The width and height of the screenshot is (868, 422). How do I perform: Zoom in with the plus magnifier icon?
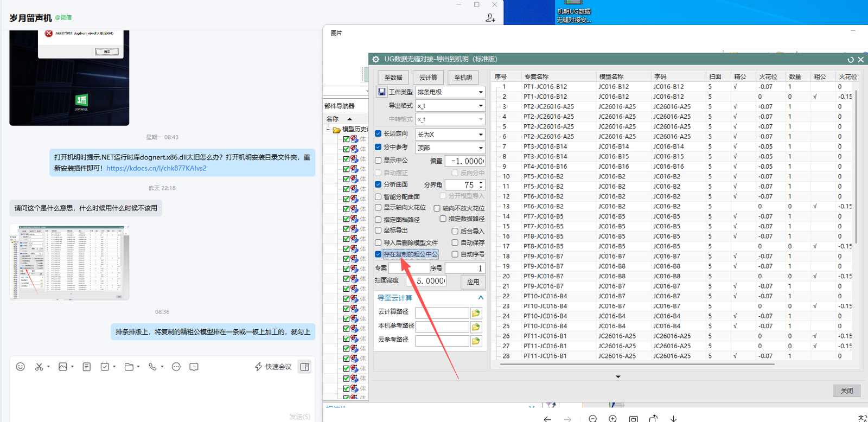click(x=612, y=419)
